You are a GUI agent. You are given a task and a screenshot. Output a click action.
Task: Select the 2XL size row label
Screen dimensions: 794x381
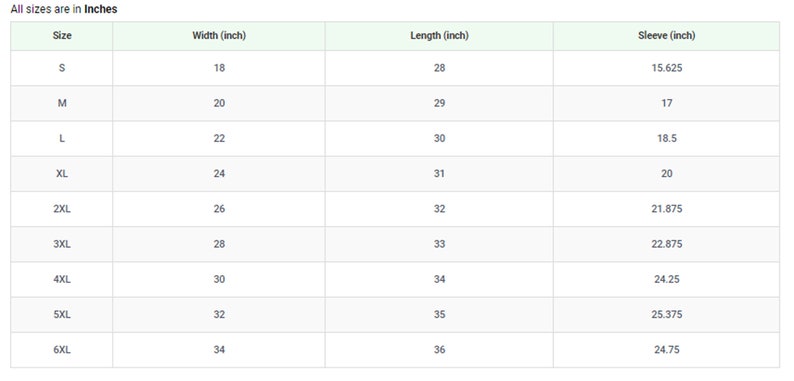(62, 209)
